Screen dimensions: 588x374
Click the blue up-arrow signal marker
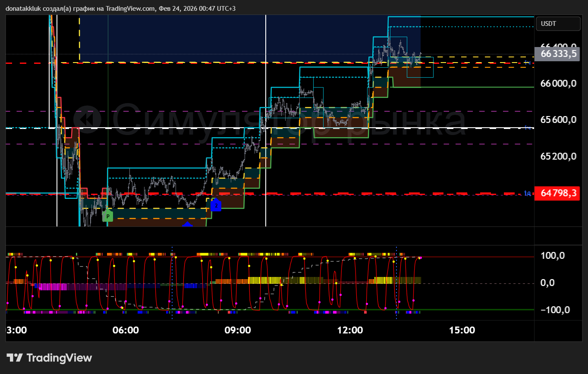(x=187, y=224)
